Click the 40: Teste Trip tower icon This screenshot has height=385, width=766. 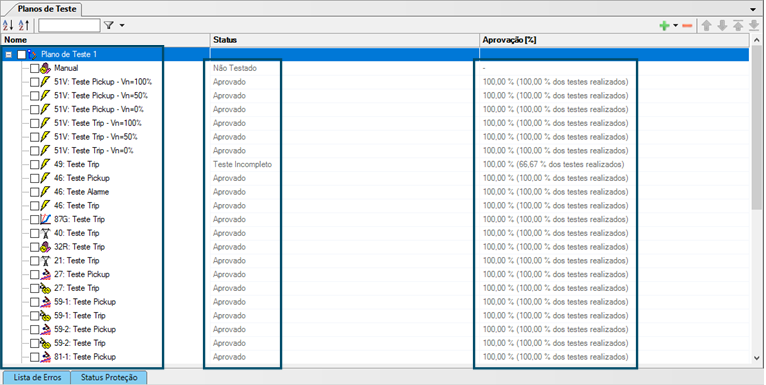tap(45, 233)
